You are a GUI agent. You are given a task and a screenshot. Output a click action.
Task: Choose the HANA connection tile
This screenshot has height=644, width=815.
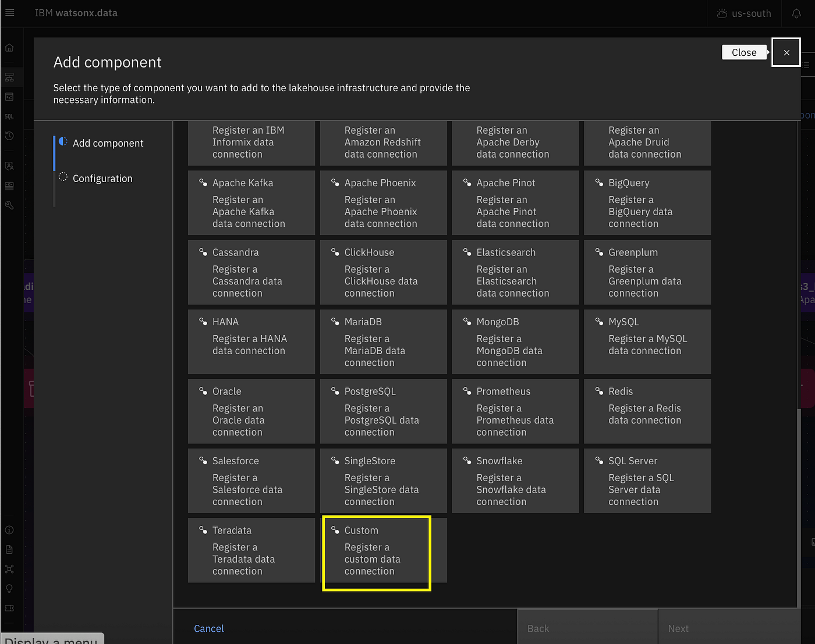click(251, 342)
